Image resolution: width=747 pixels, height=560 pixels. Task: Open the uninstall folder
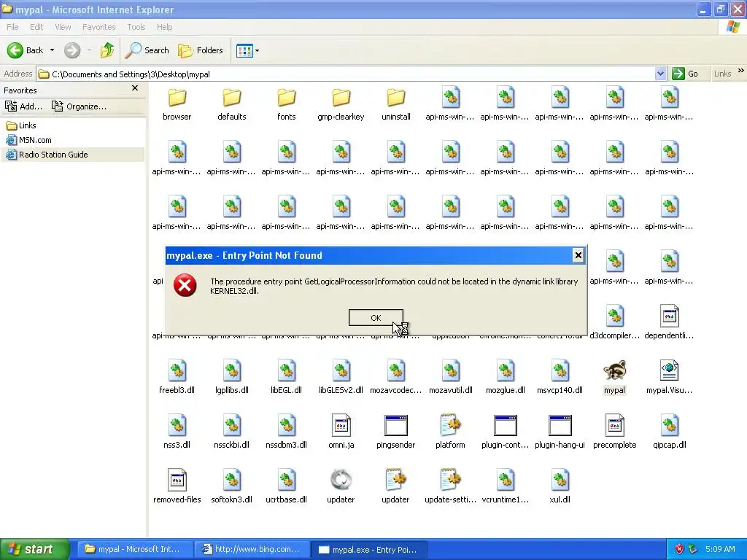tap(396, 104)
